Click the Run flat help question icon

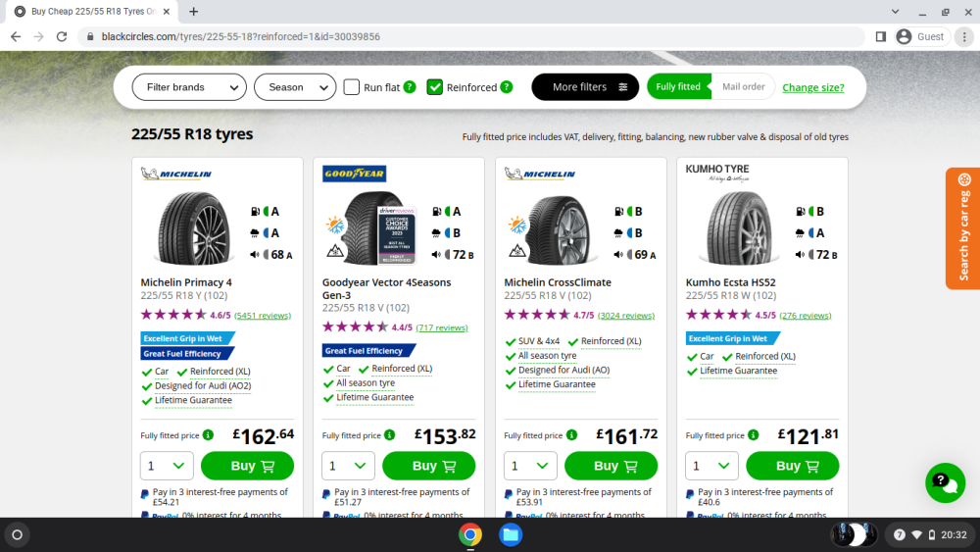[x=410, y=87]
